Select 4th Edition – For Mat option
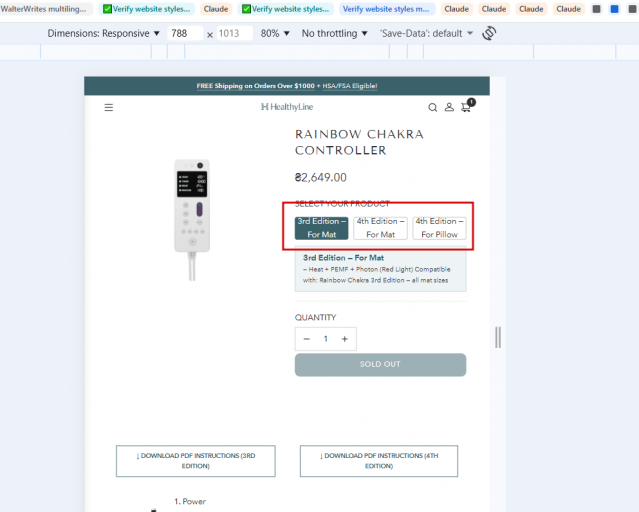 (x=380, y=228)
